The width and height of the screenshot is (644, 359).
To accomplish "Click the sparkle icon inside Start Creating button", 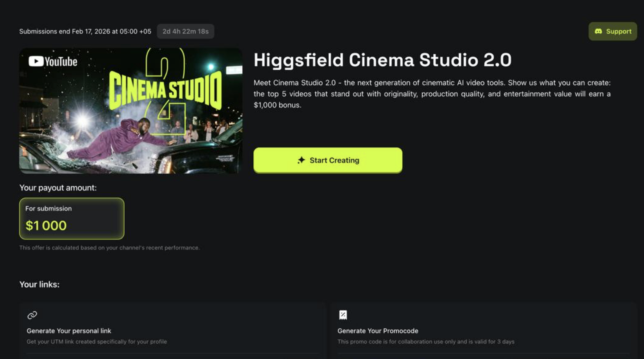I will [x=301, y=160].
